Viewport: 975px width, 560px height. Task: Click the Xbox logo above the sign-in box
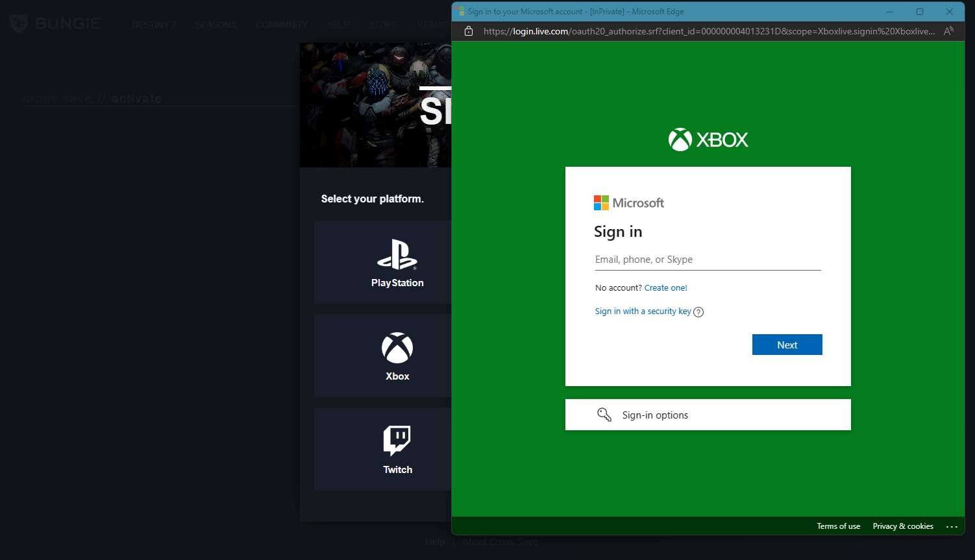click(x=708, y=140)
